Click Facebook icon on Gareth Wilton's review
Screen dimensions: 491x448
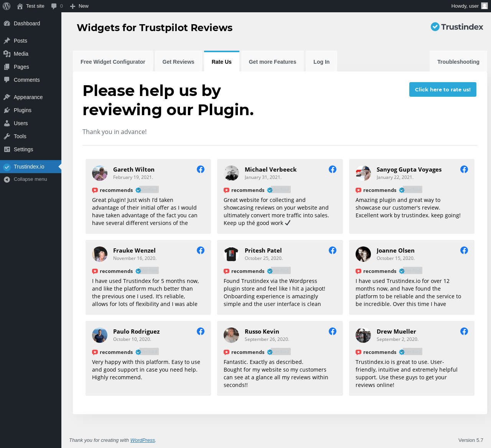201,169
